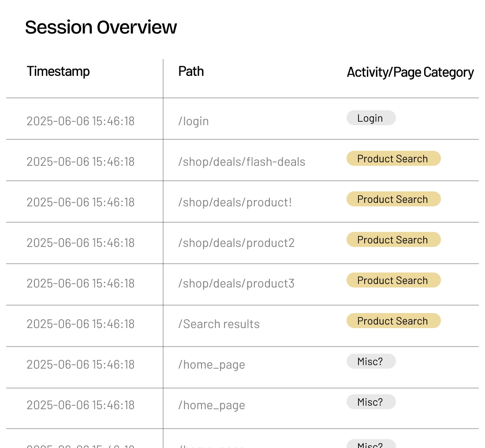Screen dimensions: 485x448
Task: Click the Path column header
Action: click(x=191, y=71)
